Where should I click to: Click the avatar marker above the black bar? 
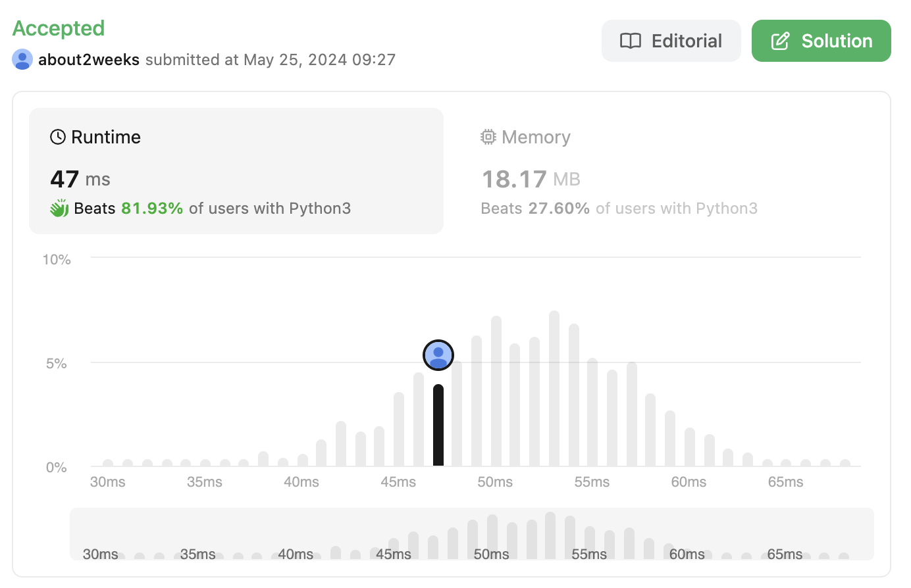[438, 355]
